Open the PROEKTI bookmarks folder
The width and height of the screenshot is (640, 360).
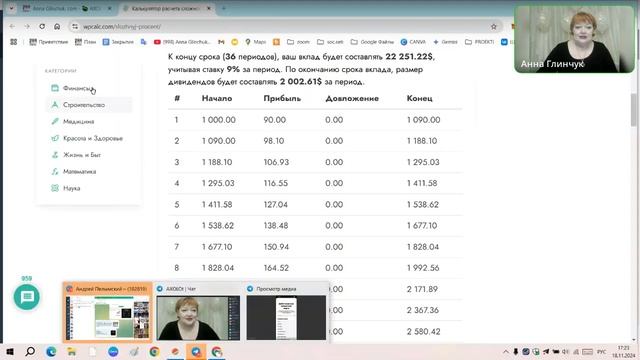coord(480,42)
